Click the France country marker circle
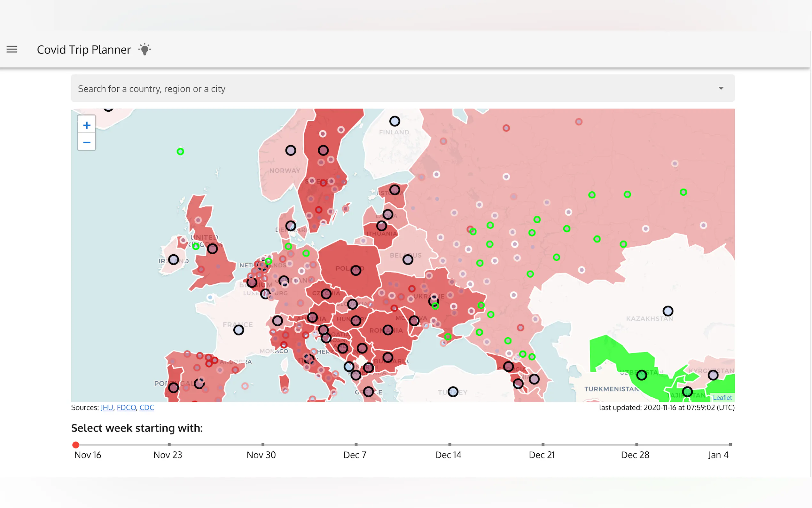 tap(239, 330)
